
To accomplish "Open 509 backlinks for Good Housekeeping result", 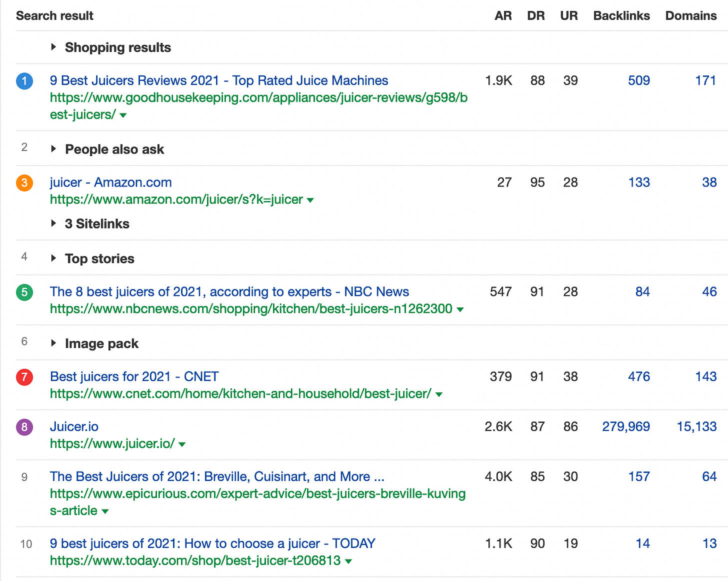I will pyautogui.click(x=639, y=80).
